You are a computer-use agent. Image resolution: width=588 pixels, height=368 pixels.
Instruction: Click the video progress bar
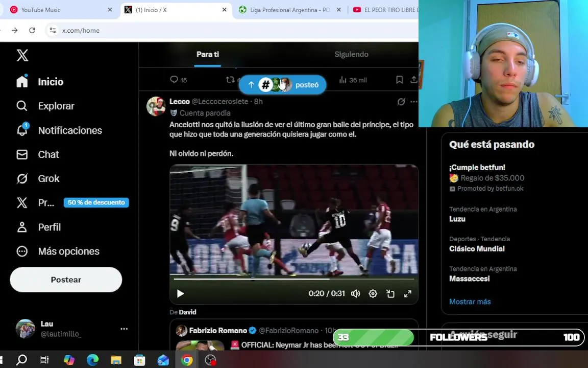point(293,279)
